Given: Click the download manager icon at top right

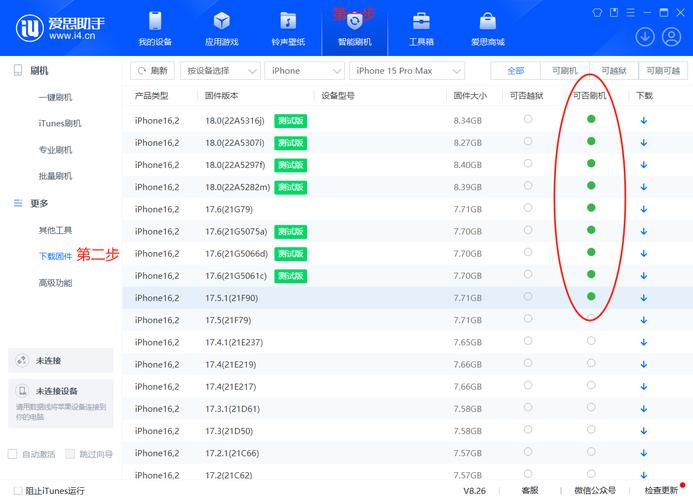Looking at the screenshot, I should click(x=645, y=36).
